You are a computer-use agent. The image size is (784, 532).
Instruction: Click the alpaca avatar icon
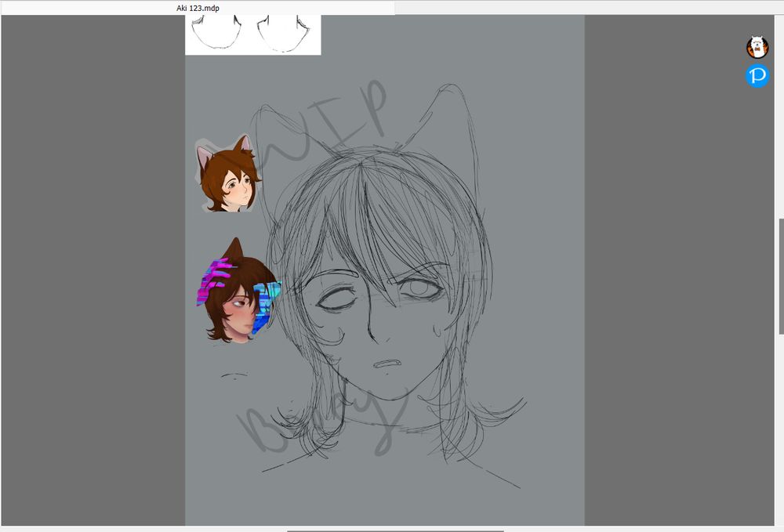click(757, 47)
